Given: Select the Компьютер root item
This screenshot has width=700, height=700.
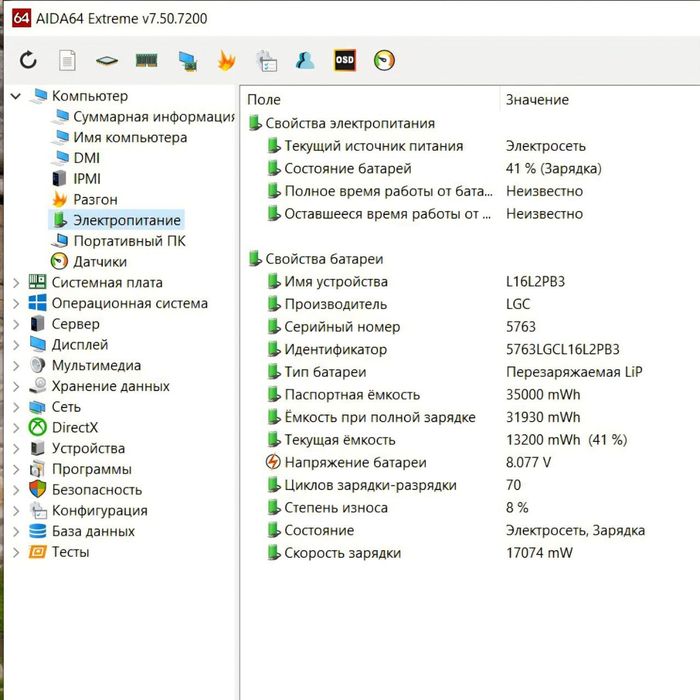Looking at the screenshot, I should tap(90, 96).
